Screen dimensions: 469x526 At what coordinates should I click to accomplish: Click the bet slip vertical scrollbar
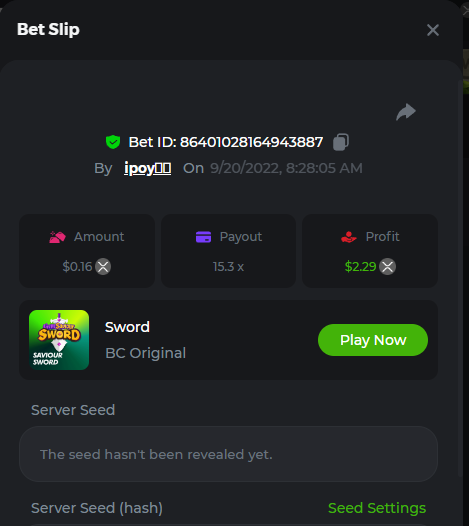coord(460,278)
